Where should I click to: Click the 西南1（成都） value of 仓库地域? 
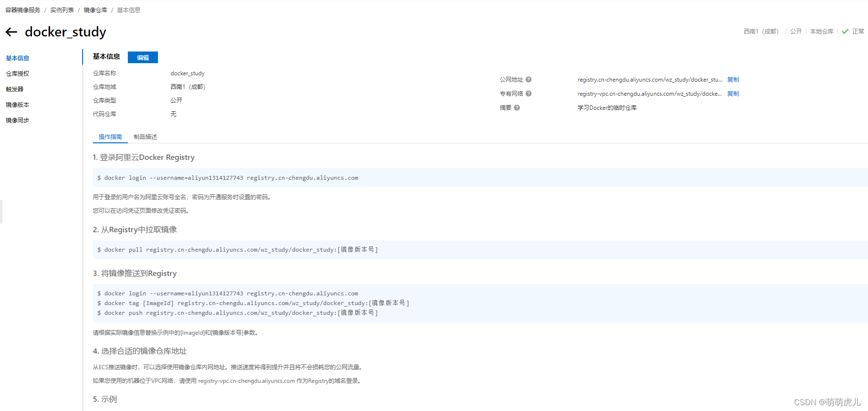point(188,87)
